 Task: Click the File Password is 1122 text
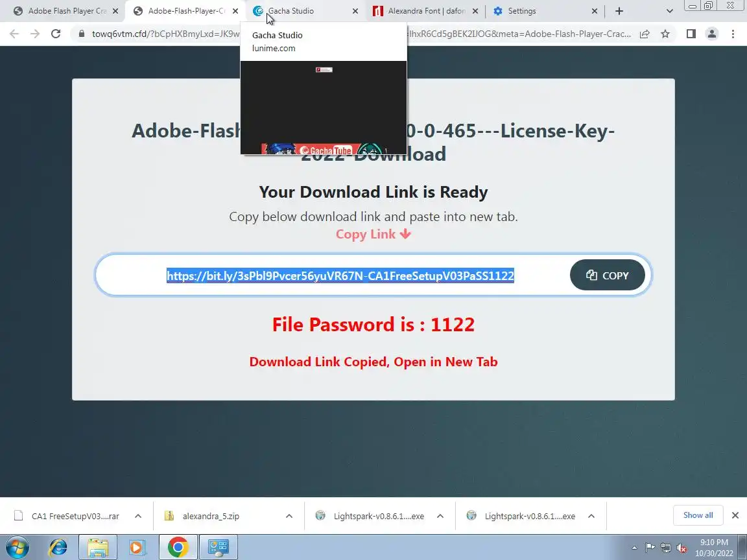click(x=373, y=324)
